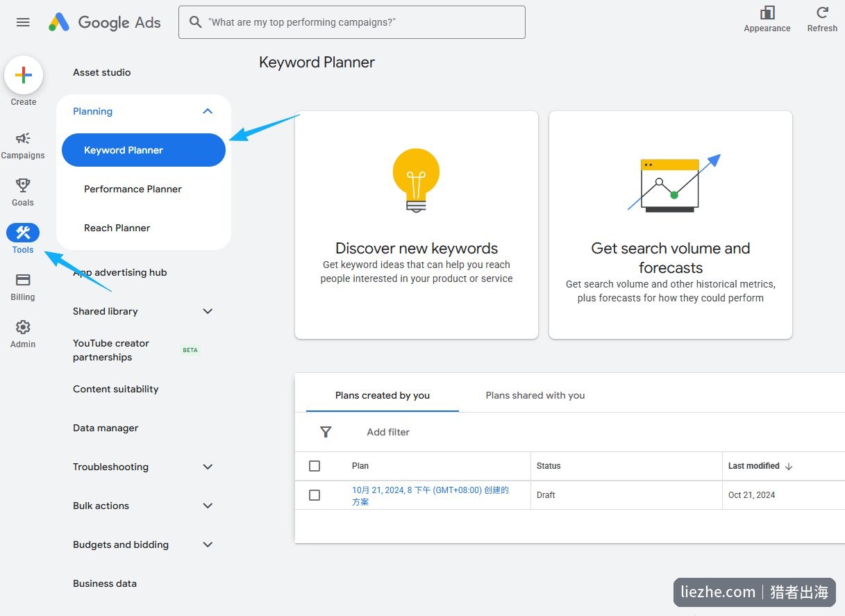Screen dimensions: 845x616
Task: Click the Planning section label
Action: click(92, 111)
